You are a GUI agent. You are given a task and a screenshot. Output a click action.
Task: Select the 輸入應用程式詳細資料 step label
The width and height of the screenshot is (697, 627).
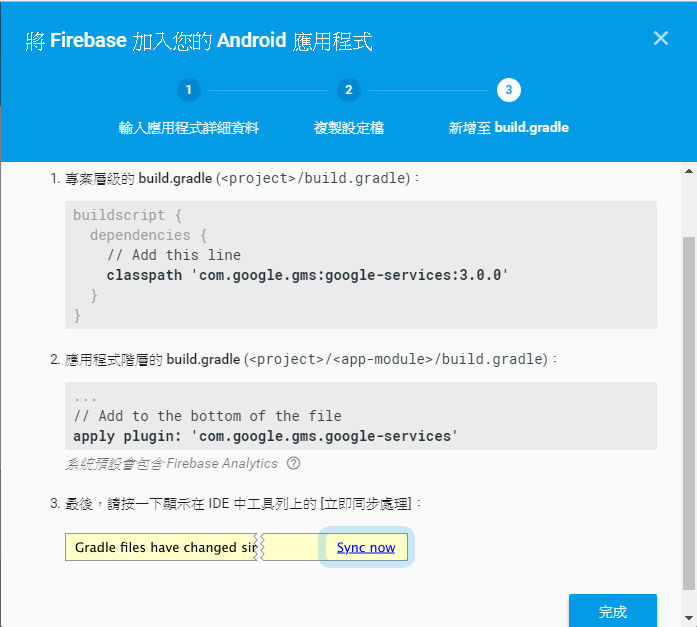[x=188, y=128]
